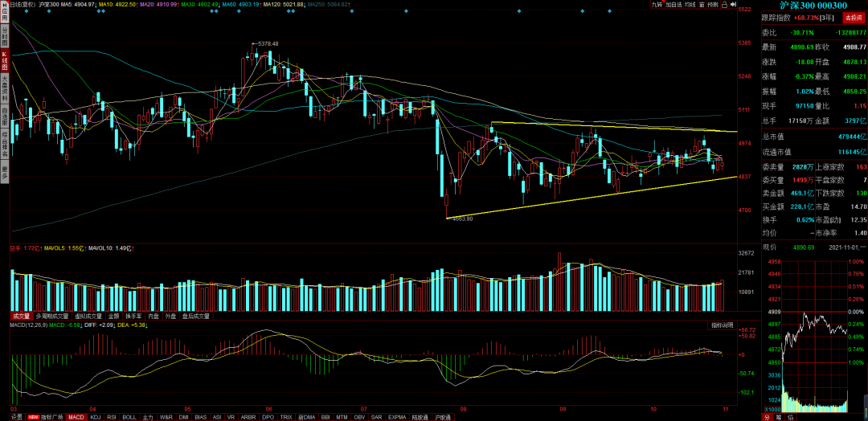Click the 指标说明 button on MACD panel
This screenshot has height=421, width=868.
click(723, 325)
